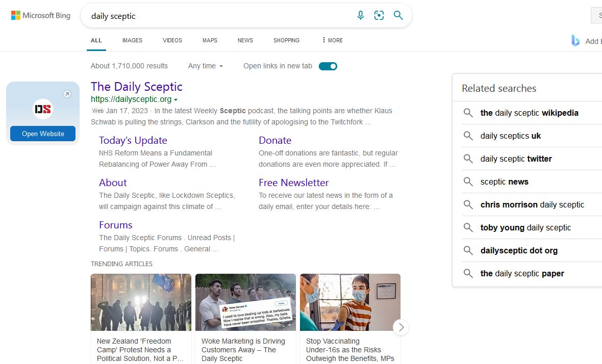Click 'Woke Marketing is Driving Customers Away' headline
The image size is (602, 364).
coord(243,350)
